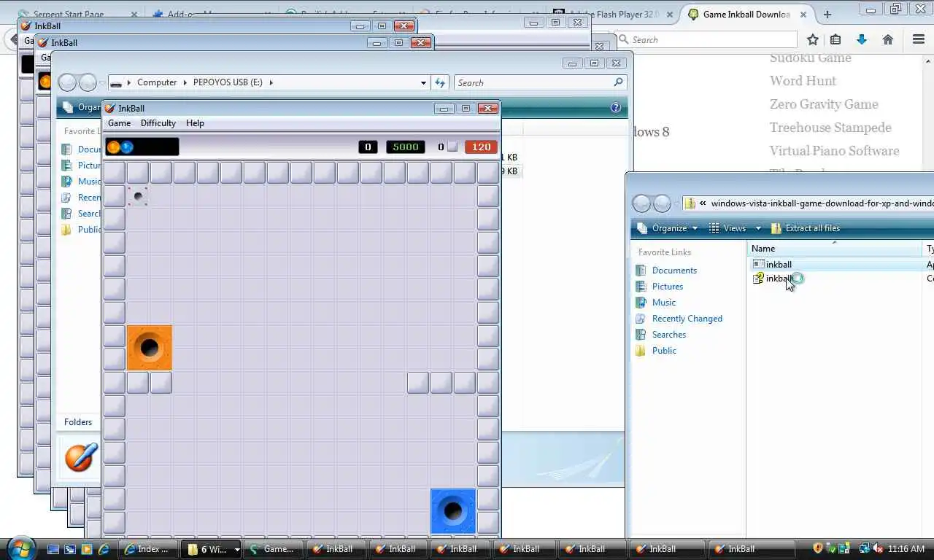Click the Treehouse Stampede link
The width and height of the screenshot is (934, 560).
pyautogui.click(x=830, y=128)
